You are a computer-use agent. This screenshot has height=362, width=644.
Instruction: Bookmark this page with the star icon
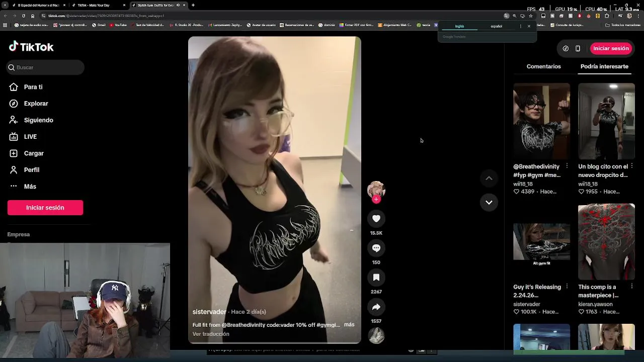tap(530, 16)
